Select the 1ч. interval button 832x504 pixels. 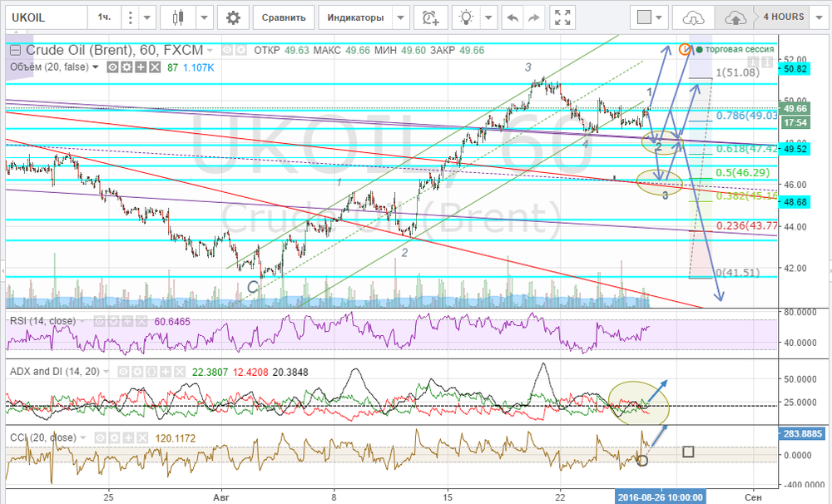click(x=104, y=17)
